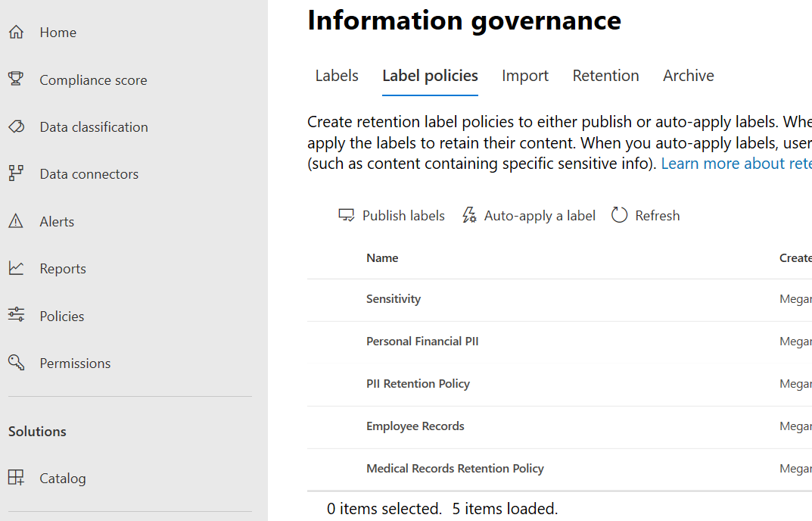The width and height of the screenshot is (812, 521).
Task: Open the Catalog under Solutions
Action: point(63,479)
